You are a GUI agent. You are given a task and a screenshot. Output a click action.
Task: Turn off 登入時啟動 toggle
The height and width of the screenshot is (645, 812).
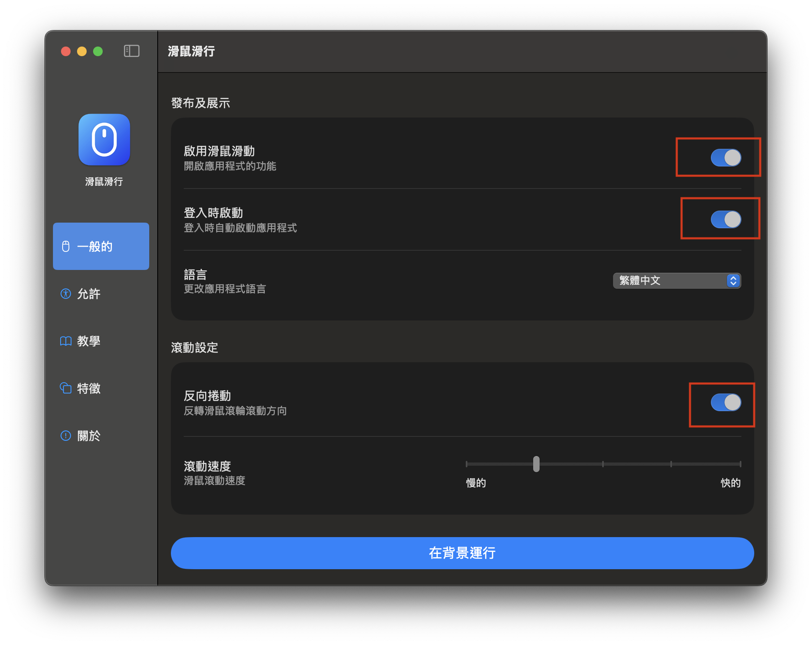725,219
